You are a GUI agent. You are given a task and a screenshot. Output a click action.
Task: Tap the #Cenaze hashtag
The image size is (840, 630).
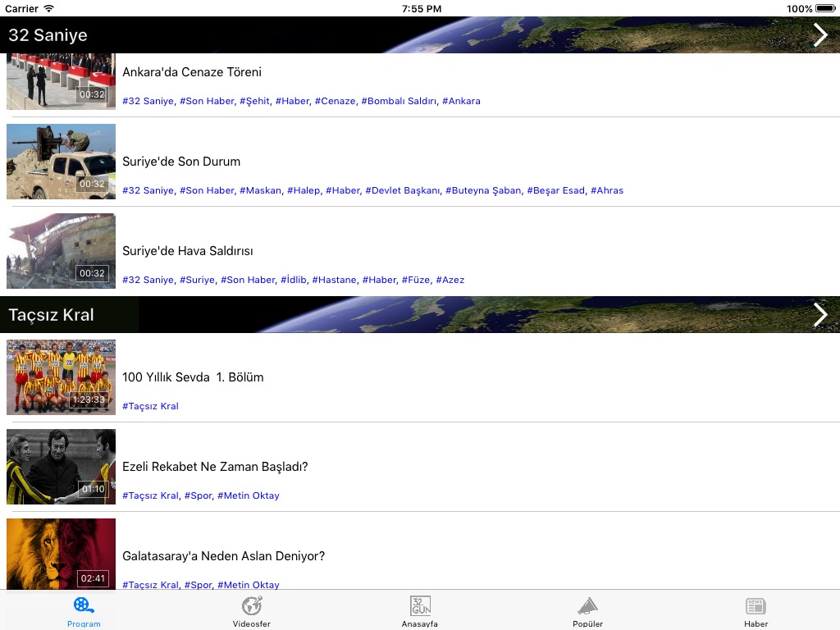335,101
